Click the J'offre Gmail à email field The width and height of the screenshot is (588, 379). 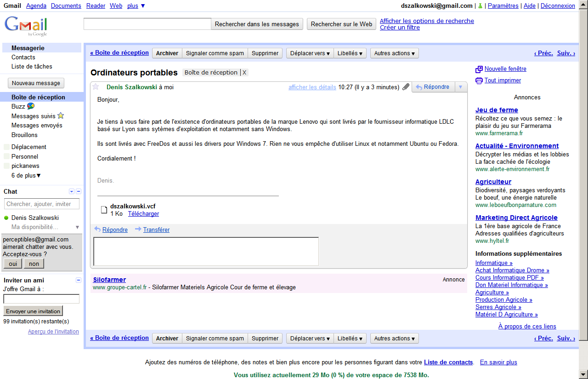coord(41,299)
